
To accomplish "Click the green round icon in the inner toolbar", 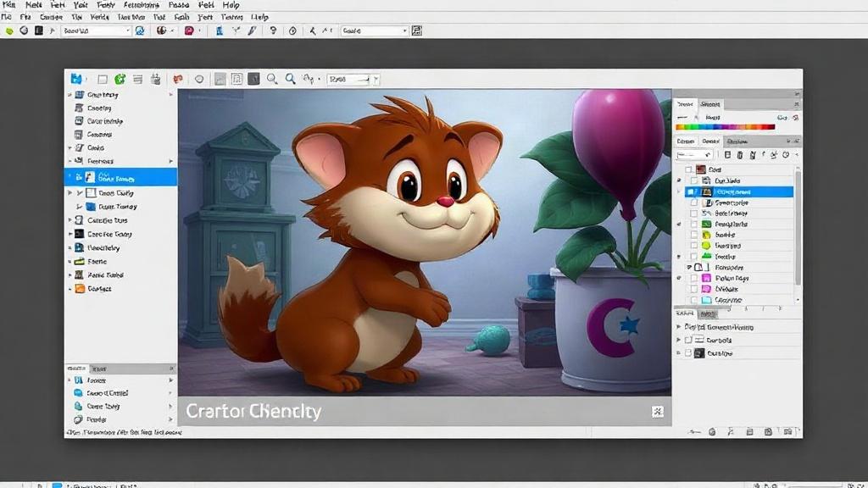I will [x=120, y=79].
